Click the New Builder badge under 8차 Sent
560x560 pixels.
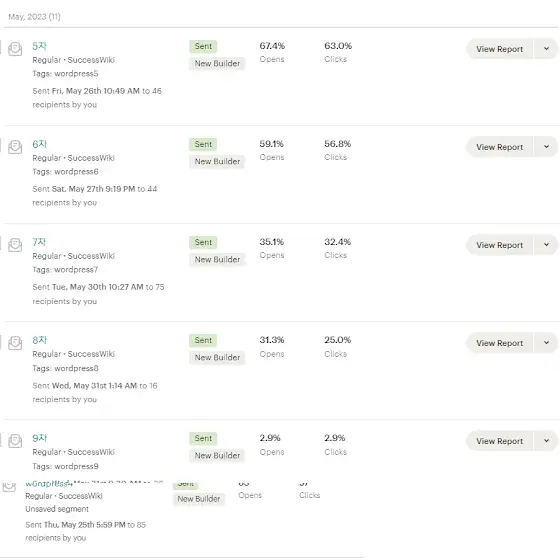(217, 358)
